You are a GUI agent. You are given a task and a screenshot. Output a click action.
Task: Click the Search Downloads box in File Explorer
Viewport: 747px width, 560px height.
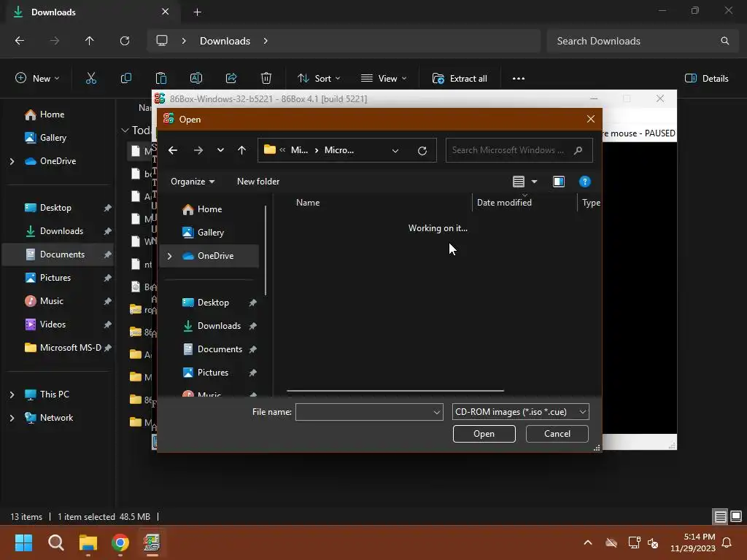(643, 41)
